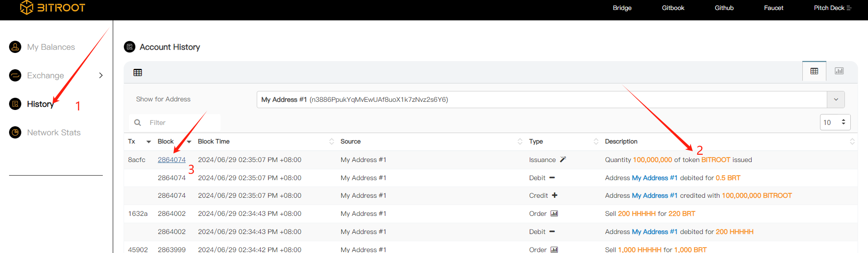Click the Network Stats sidebar icon
This screenshot has width=868, height=253.
point(15,133)
